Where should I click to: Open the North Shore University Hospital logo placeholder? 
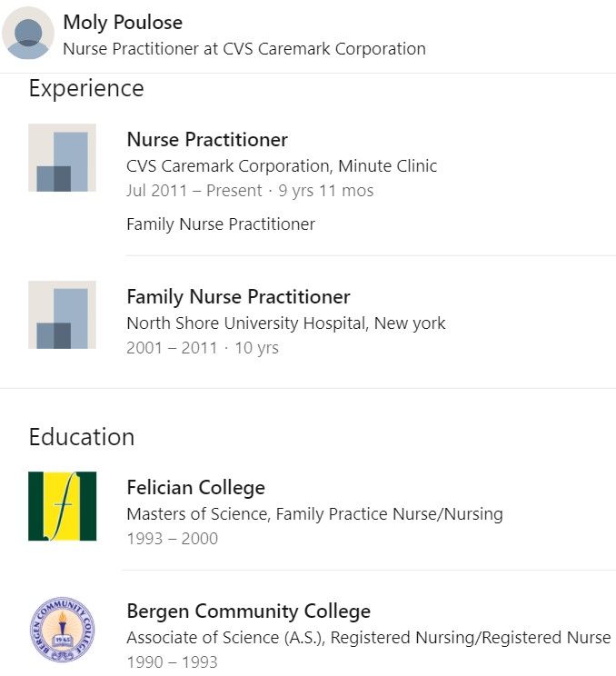62,314
